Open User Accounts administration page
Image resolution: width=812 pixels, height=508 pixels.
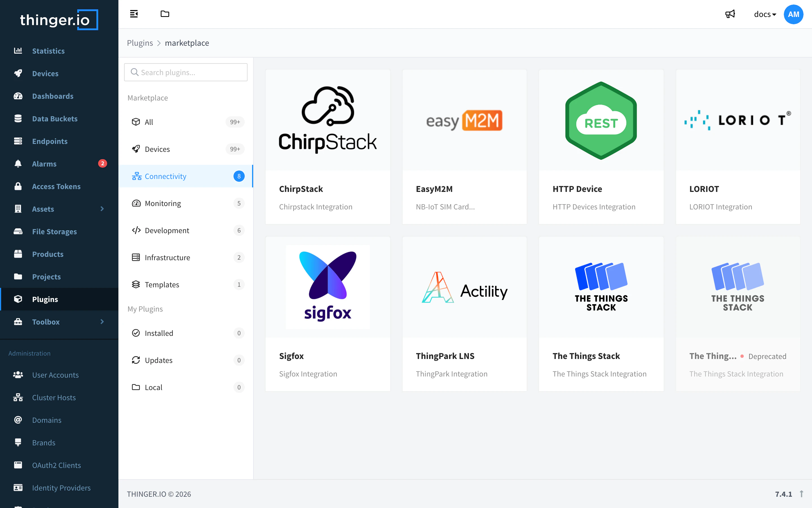tap(59, 375)
